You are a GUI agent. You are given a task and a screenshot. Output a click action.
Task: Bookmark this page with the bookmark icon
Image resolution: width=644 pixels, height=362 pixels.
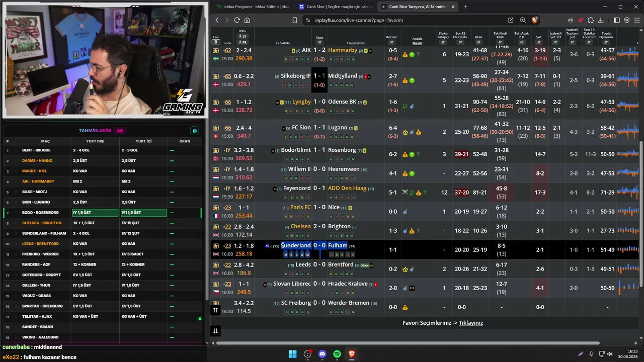[x=295, y=20]
